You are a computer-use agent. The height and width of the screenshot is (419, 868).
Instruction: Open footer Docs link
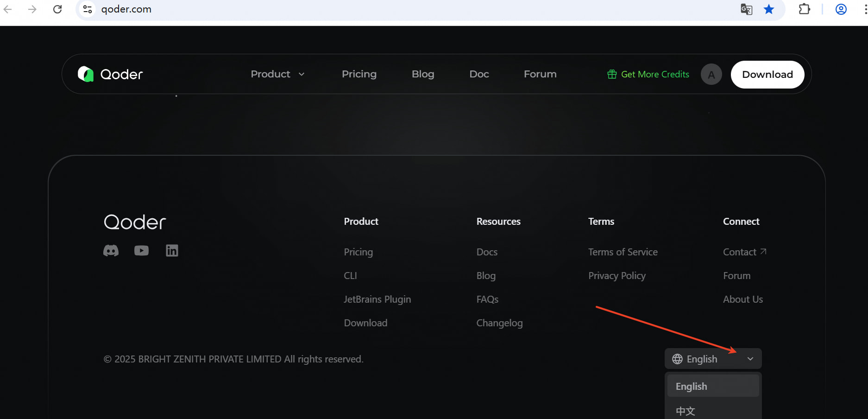(487, 252)
